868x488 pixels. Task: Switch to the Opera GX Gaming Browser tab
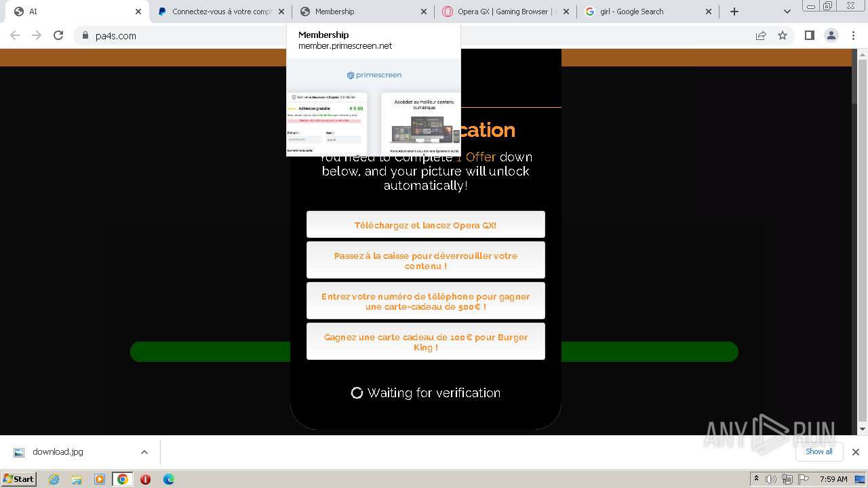506,12
